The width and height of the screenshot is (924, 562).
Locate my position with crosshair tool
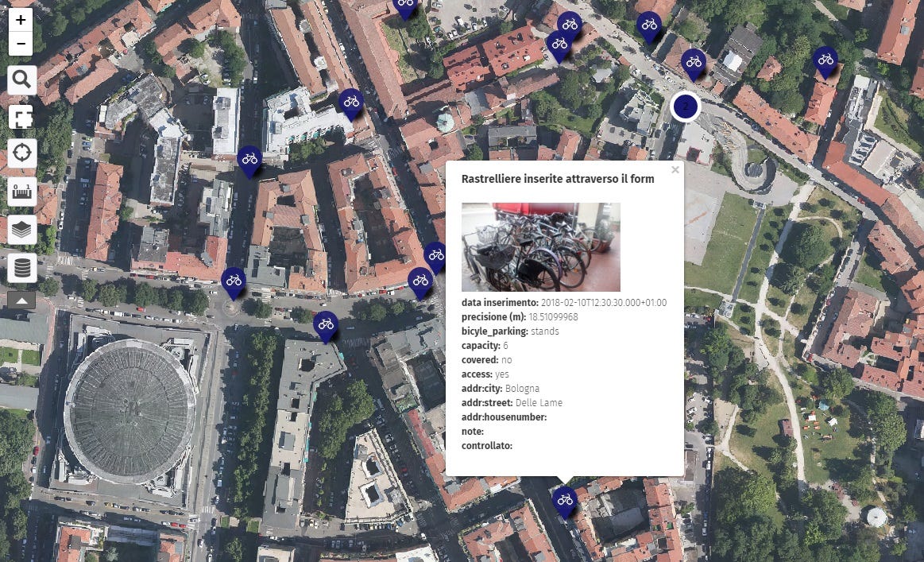point(21,153)
